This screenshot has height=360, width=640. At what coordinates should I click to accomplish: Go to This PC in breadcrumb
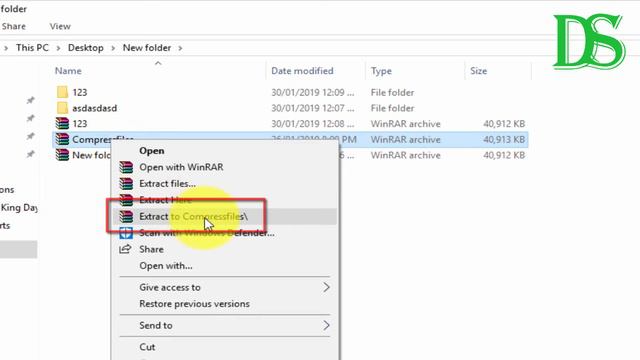tap(32, 48)
